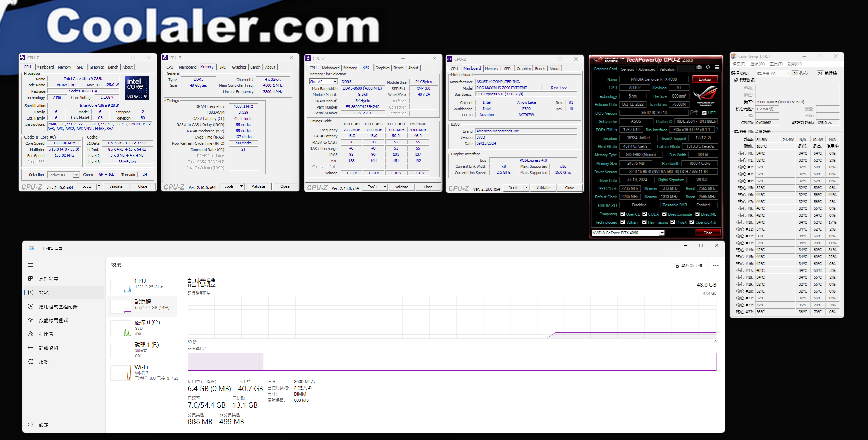Image resolution: width=868 pixels, height=440 pixels.
Task: Click the Intel Core Ultra 9 logo
Action: (137, 88)
